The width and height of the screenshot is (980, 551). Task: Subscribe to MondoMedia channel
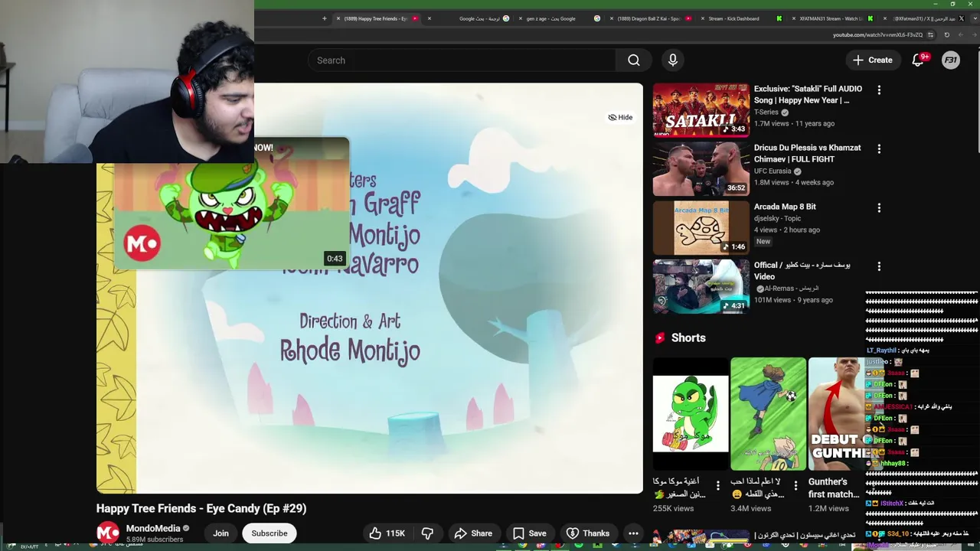tap(269, 533)
